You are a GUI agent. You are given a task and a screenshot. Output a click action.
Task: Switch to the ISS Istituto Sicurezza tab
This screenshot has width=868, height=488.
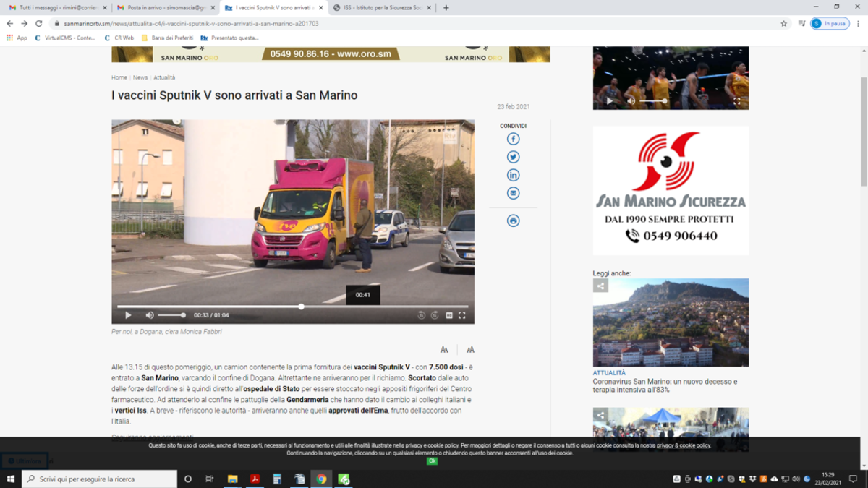tap(383, 7)
